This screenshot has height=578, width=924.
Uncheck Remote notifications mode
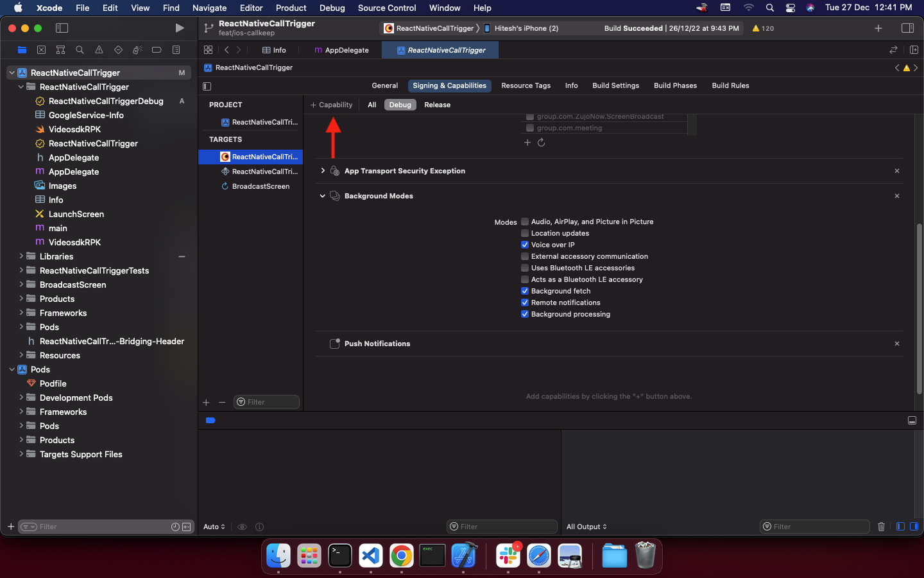[x=525, y=302]
